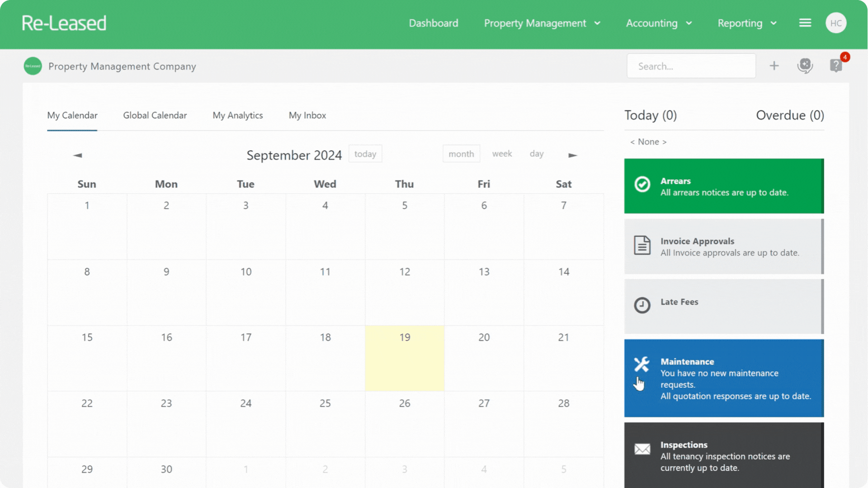Click in the Search field
The height and width of the screenshot is (488, 868).
point(691,66)
